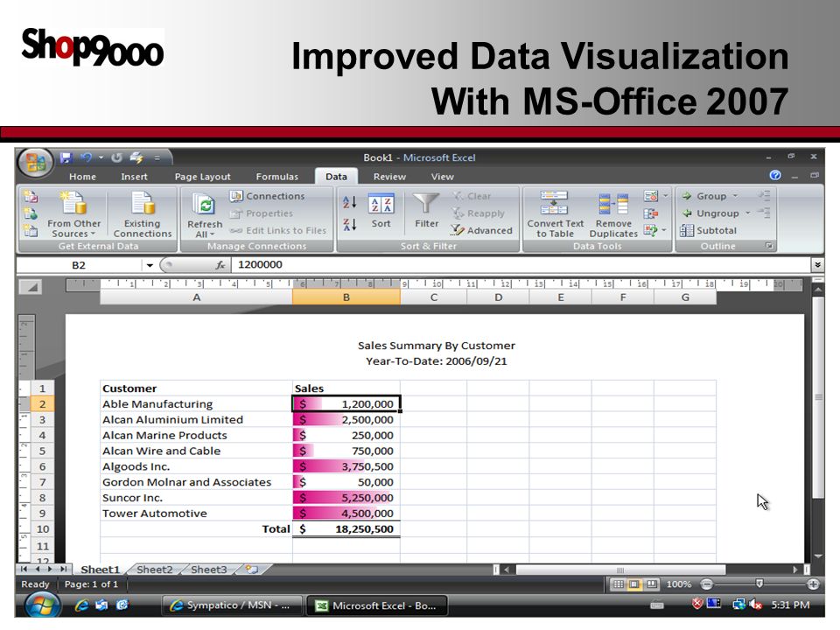Image resolution: width=840 pixels, height=630 pixels.
Task: Undo last action in Quick Access toolbar
Action: (86, 157)
